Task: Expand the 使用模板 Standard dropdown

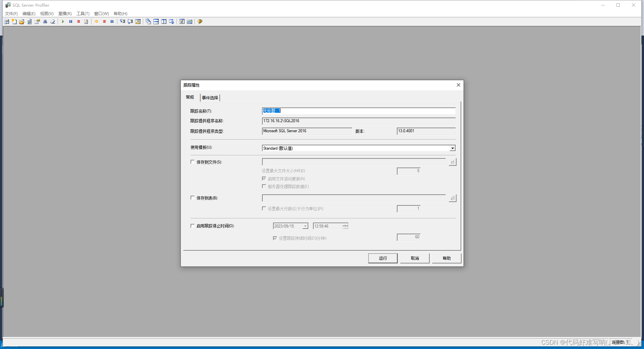Action: (x=452, y=148)
